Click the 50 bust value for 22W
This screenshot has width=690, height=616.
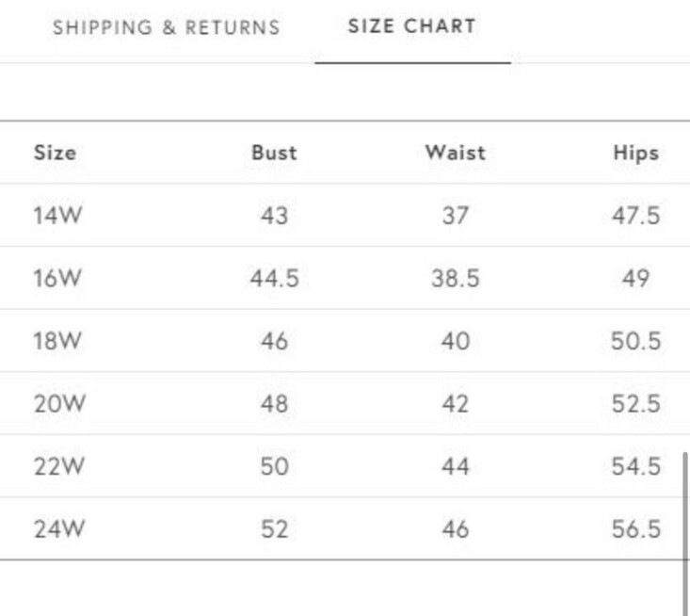click(x=275, y=466)
